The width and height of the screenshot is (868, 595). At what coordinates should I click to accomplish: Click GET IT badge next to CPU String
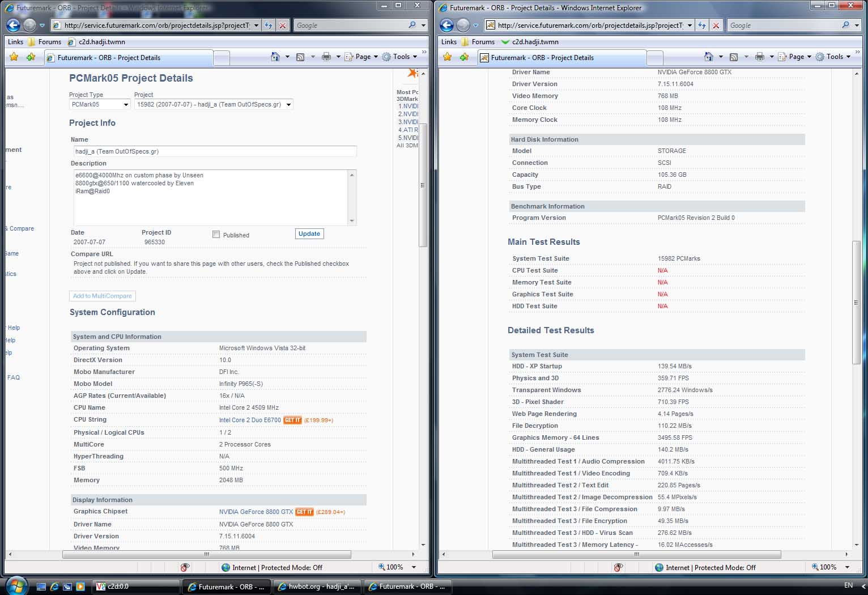tap(292, 420)
